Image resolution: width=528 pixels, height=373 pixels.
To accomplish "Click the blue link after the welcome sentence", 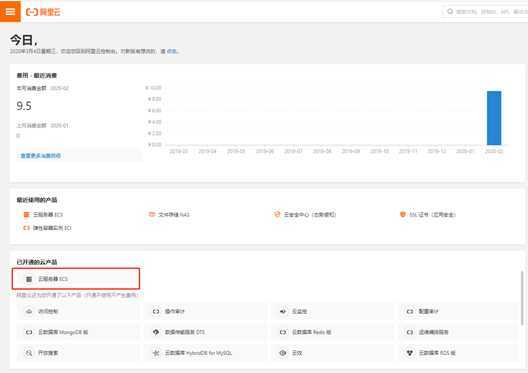I will 172,51.
